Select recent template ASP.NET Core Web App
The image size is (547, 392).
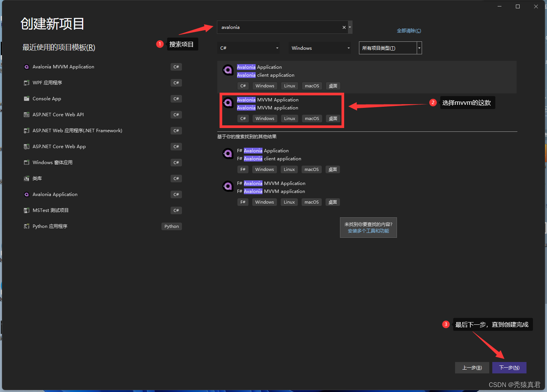tap(103, 147)
